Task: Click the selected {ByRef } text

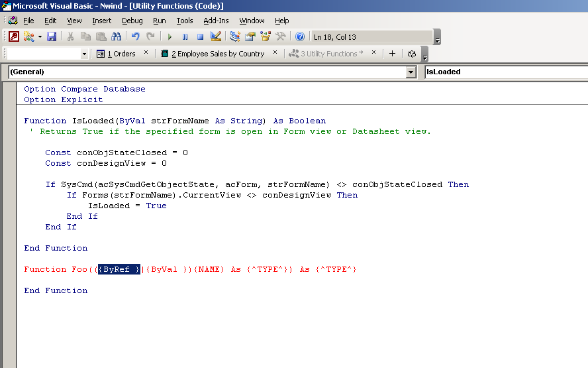Action: coord(119,269)
